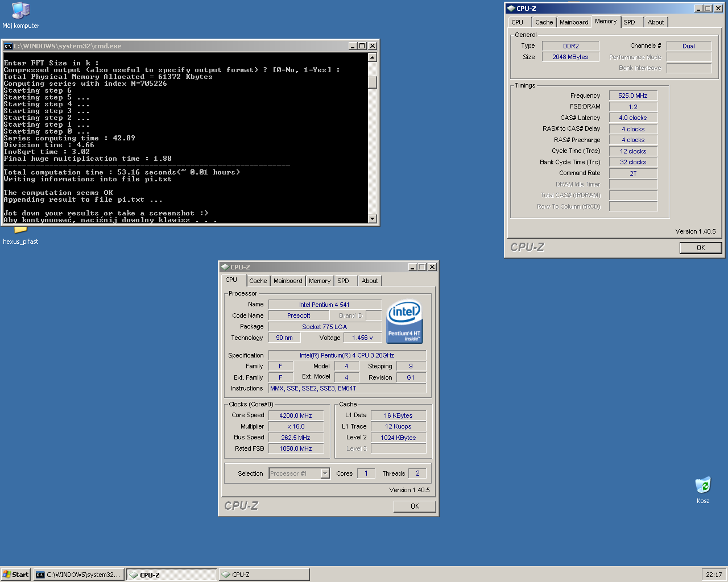Click the Code Name value Prescott

coord(299,315)
